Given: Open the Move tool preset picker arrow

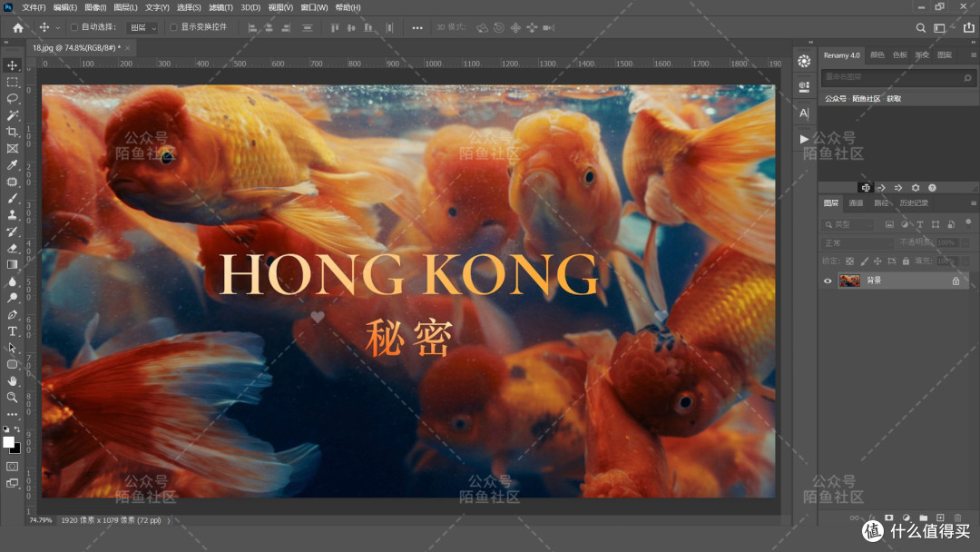Looking at the screenshot, I should 57,27.
